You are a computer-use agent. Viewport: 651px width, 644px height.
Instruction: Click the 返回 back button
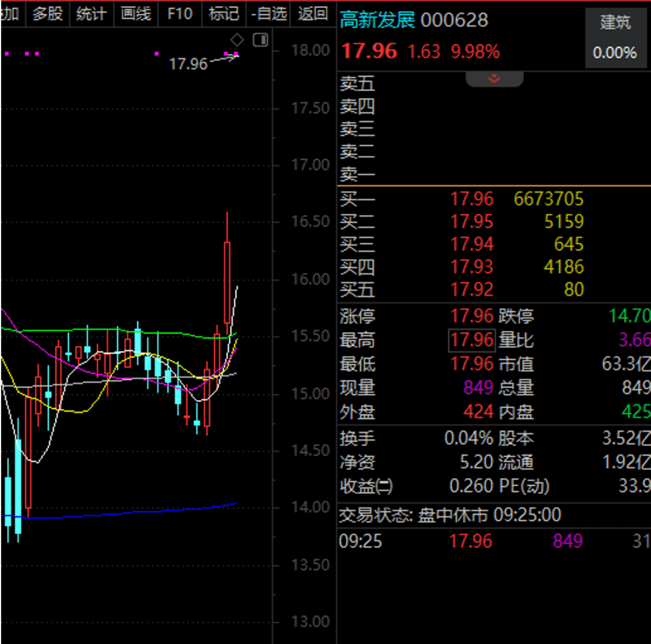click(313, 13)
